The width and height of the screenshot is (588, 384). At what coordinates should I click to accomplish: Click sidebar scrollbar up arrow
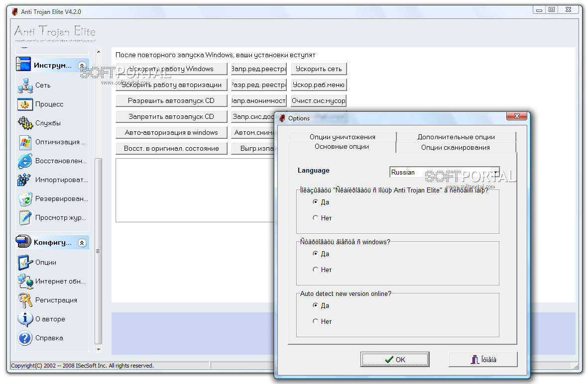(98, 52)
